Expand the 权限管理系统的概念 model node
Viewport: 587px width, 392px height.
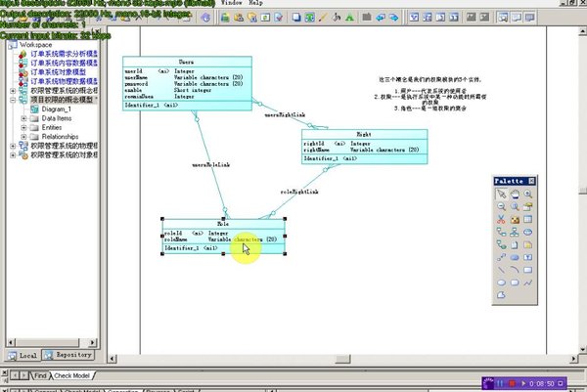point(13,91)
